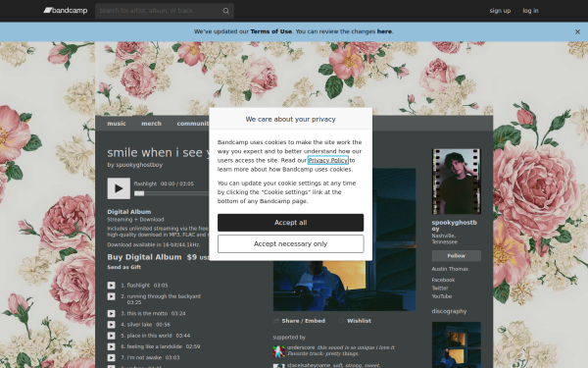Open underscore supporter name link
Viewport: 588px width, 368px height.
tap(301, 347)
